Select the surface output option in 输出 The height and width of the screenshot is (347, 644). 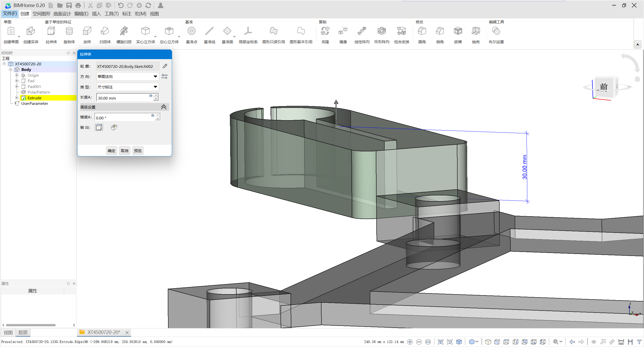point(114,127)
